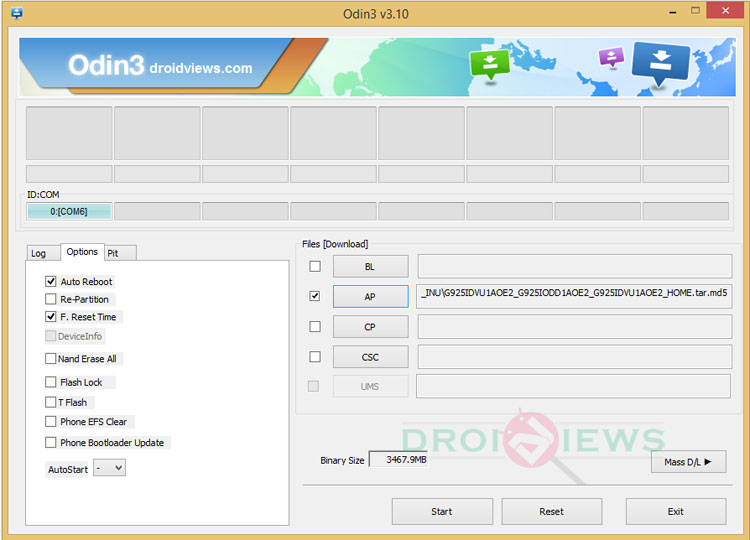This screenshot has height=540, width=750.
Task: Open the AutoStart dropdown
Action: pyautogui.click(x=110, y=468)
